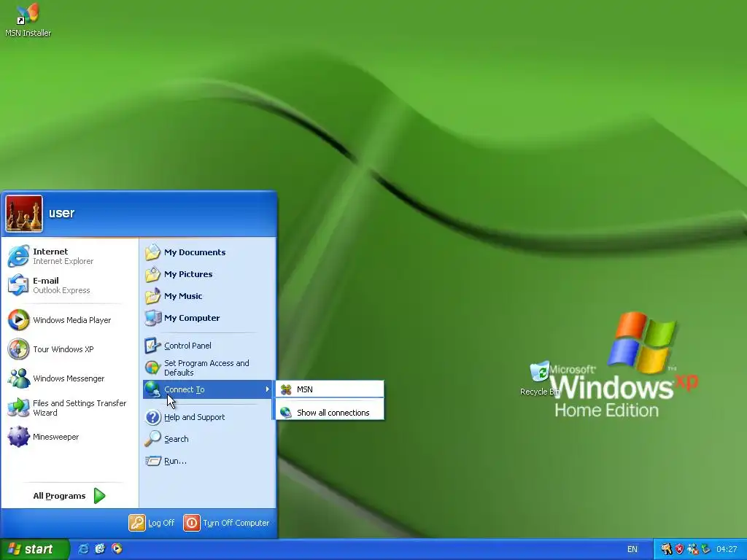Select MSN in the Connect To submenu
The width and height of the screenshot is (747, 560).
point(330,389)
